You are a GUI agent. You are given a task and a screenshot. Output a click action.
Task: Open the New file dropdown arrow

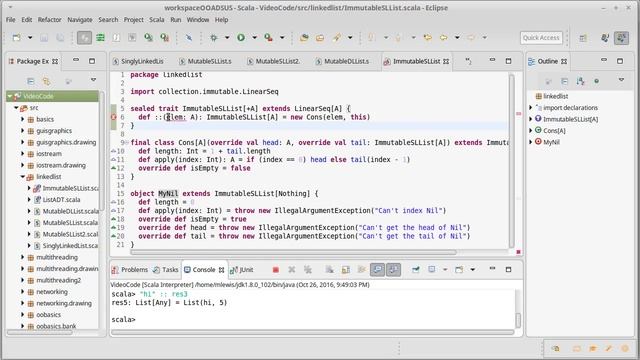point(30,38)
